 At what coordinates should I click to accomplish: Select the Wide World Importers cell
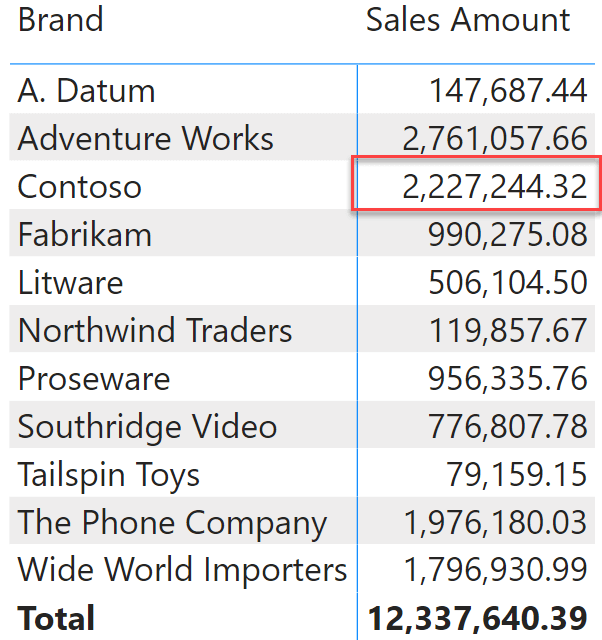[x=182, y=570]
